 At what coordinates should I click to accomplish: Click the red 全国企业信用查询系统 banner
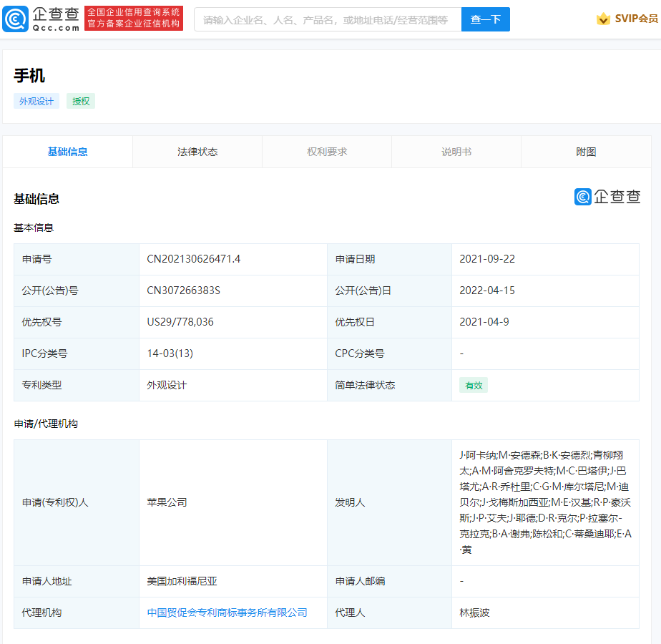point(134,18)
